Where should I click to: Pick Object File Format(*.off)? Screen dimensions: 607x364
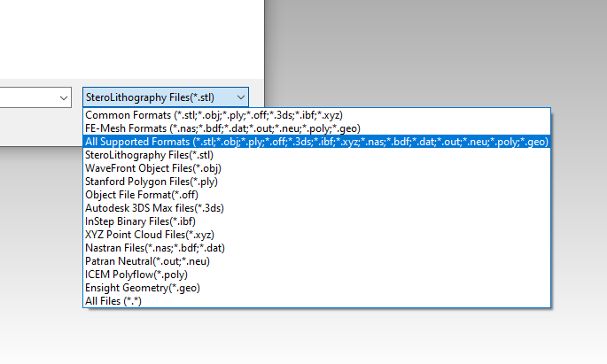click(x=316, y=195)
